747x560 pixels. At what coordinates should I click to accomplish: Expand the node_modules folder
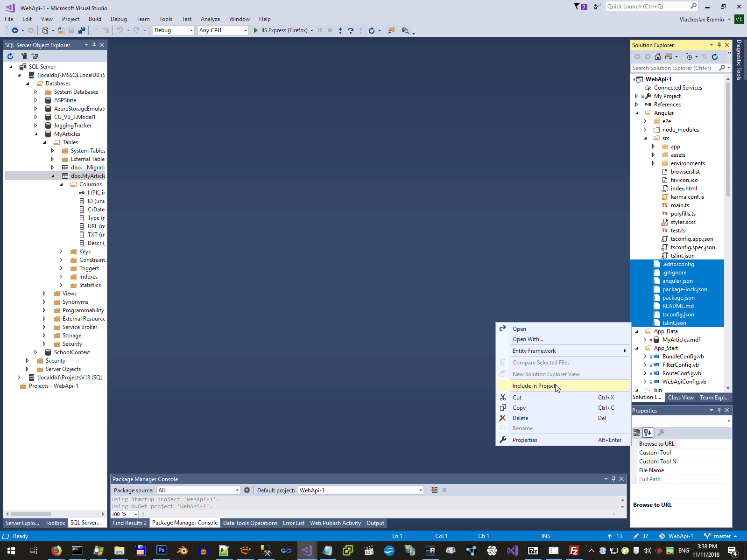645,130
